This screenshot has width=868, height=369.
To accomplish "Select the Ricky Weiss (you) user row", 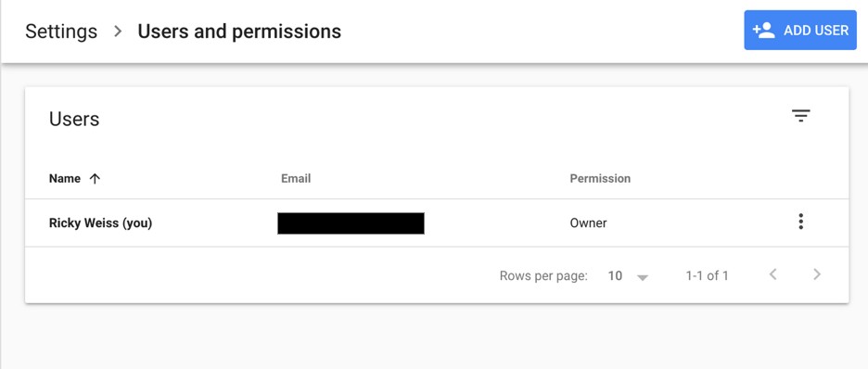I will (437, 223).
